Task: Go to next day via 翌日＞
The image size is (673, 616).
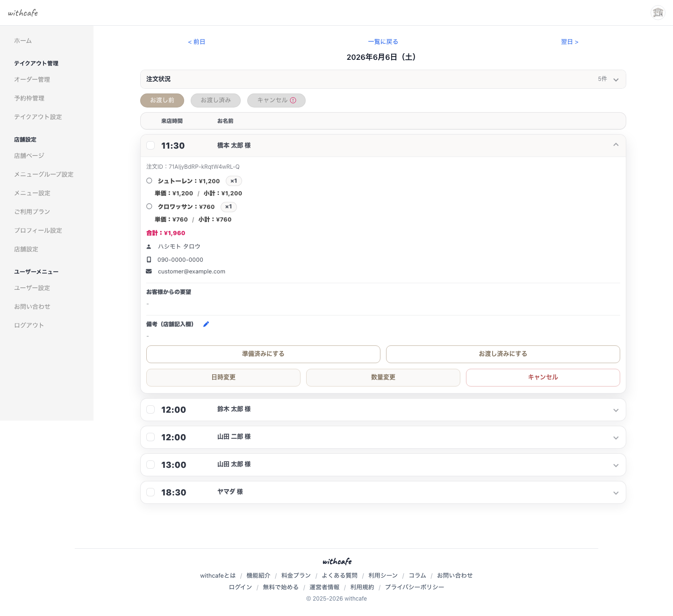Action: pos(570,42)
